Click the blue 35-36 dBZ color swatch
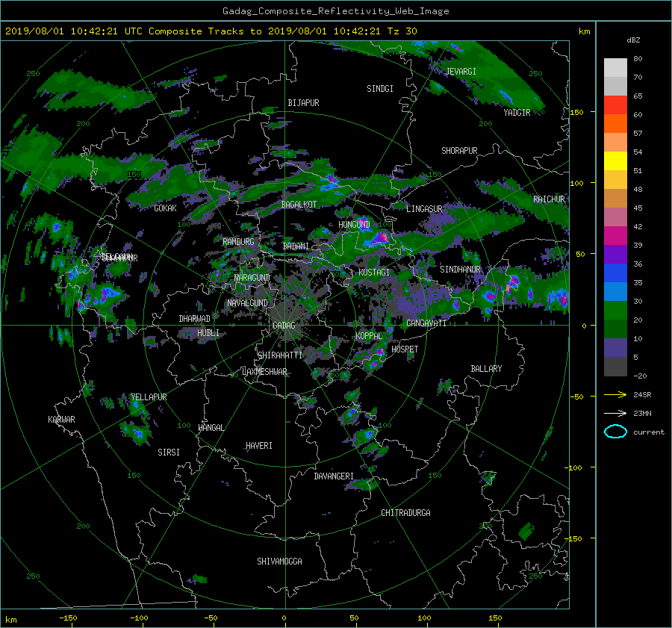Image resolution: width=672 pixels, height=628 pixels. (615, 273)
